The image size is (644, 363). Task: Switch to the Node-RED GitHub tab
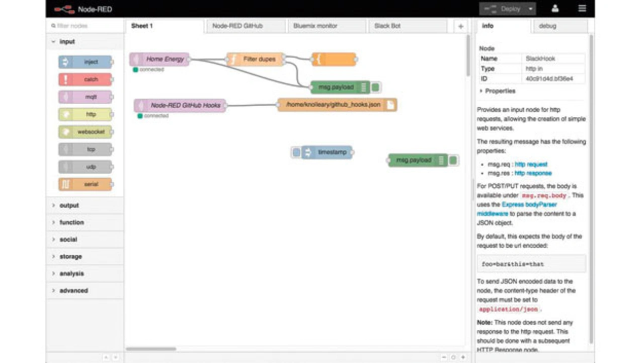[245, 26]
